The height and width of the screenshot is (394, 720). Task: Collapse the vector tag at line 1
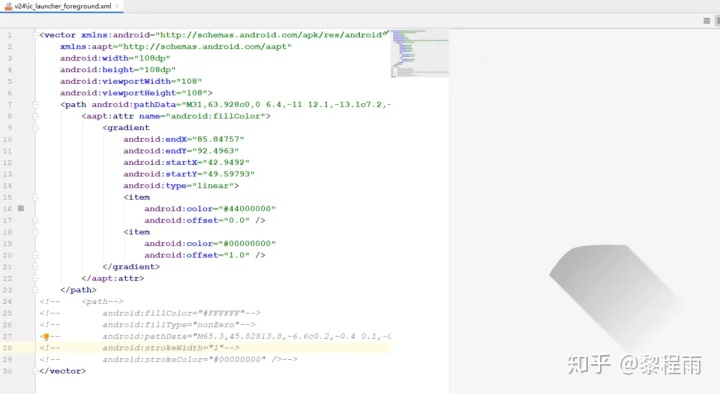[35, 35]
